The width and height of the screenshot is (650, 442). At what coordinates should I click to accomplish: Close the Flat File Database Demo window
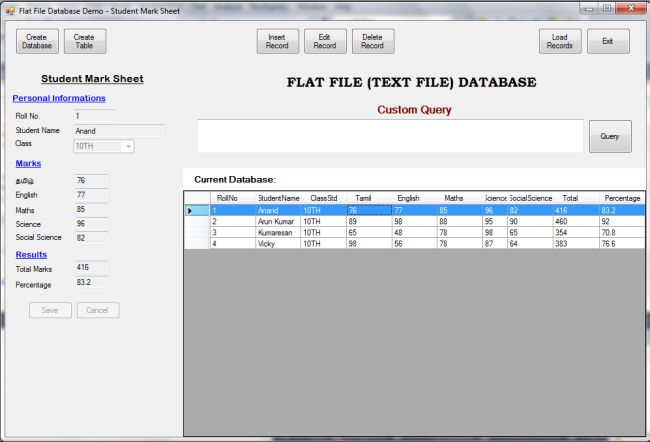pyautogui.click(x=631, y=8)
